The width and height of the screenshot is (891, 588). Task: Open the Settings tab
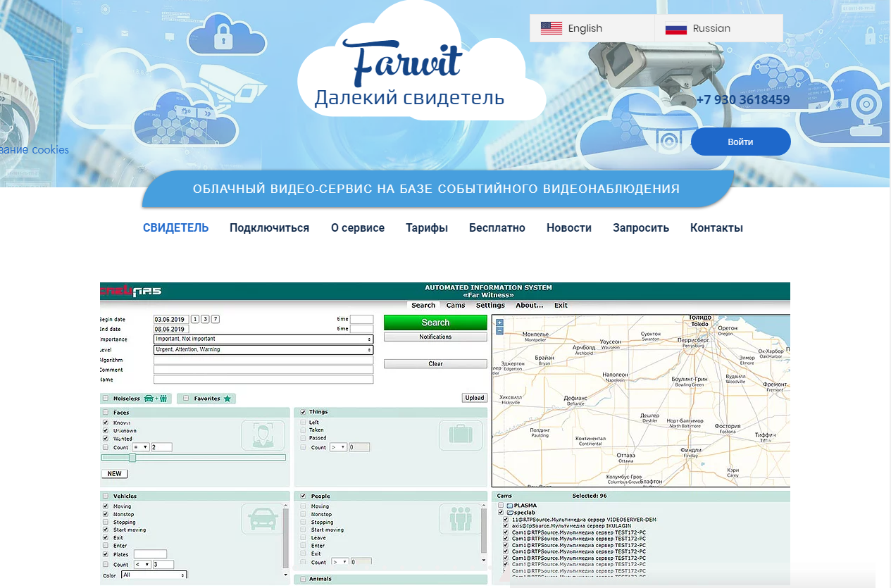[490, 305]
